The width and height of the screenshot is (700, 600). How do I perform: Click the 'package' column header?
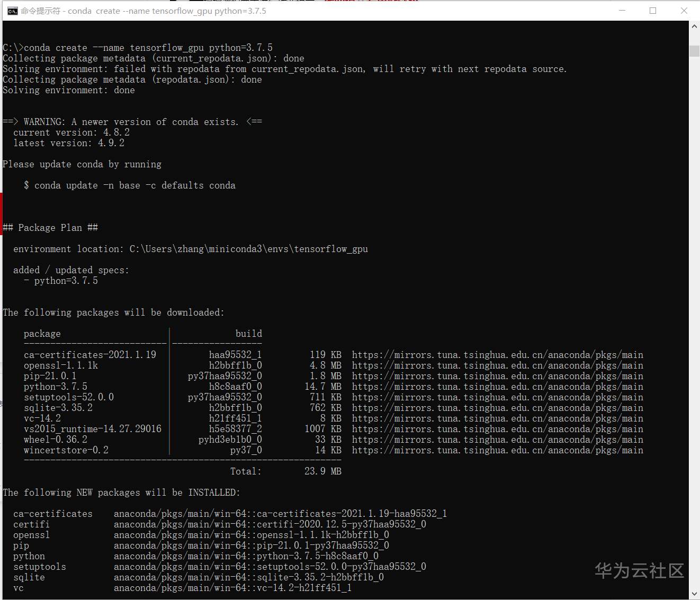pos(42,334)
